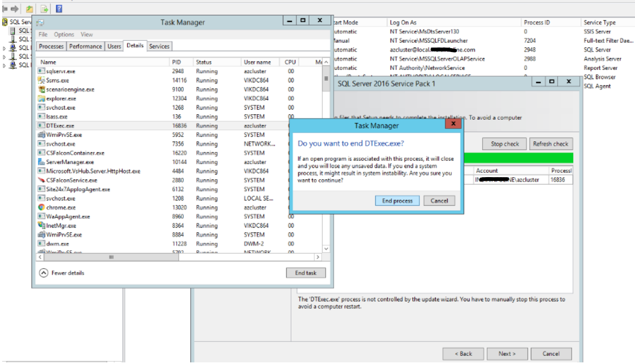
Task: Click the back arrow toolbar icon
Action: [5, 9]
